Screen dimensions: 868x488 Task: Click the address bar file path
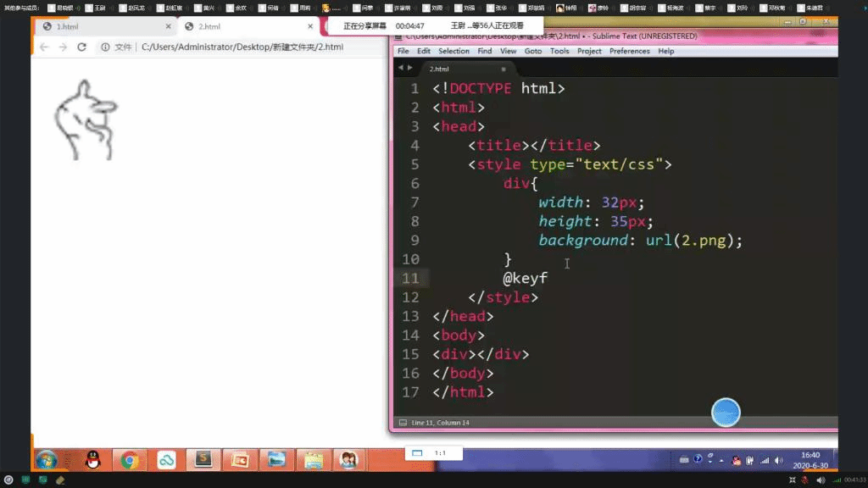pyautogui.click(x=242, y=47)
